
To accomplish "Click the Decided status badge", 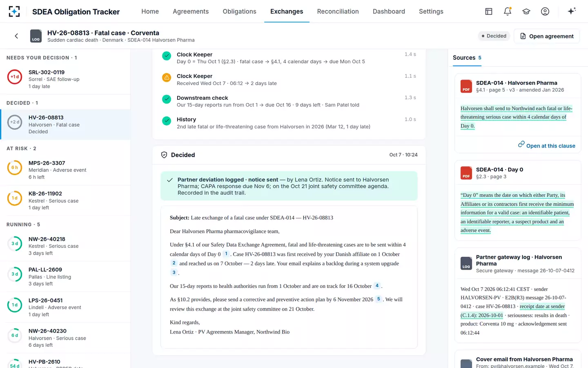I will tap(494, 36).
